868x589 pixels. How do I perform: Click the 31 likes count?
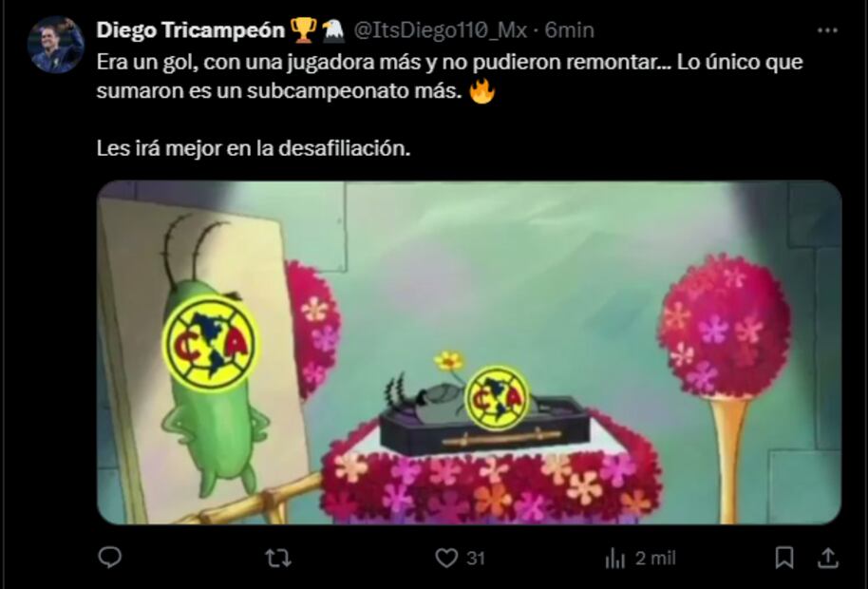tap(476, 558)
